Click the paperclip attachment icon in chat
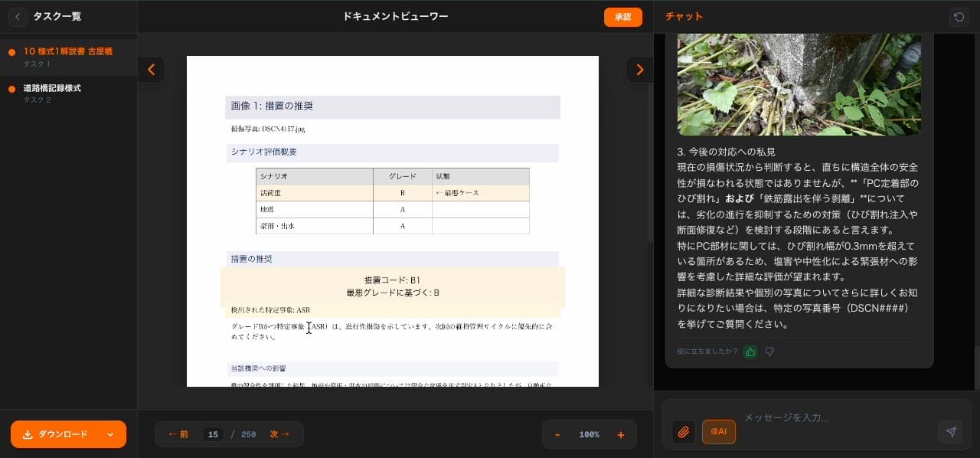This screenshot has height=458, width=980. tap(684, 432)
